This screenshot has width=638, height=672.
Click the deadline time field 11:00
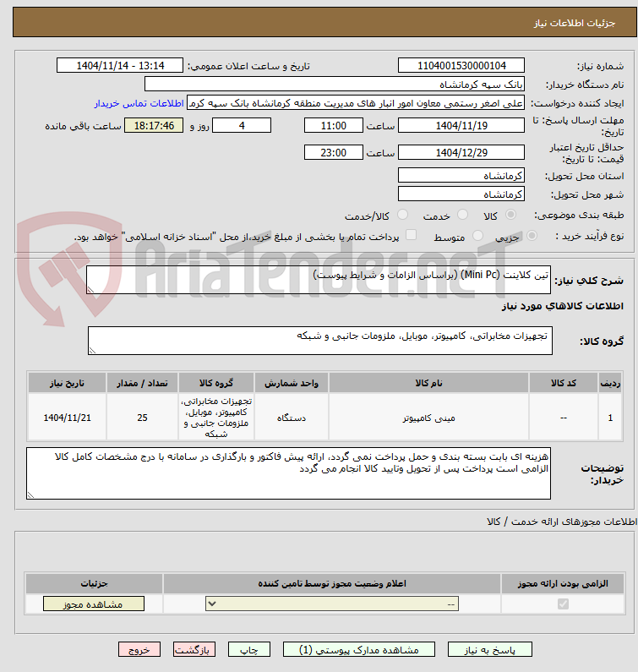[x=333, y=126]
